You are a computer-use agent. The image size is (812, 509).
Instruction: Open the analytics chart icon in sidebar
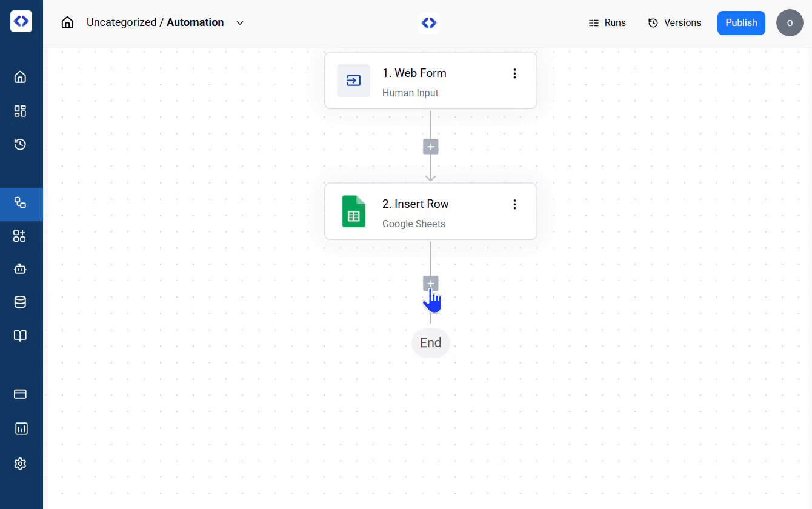pos(21,429)
